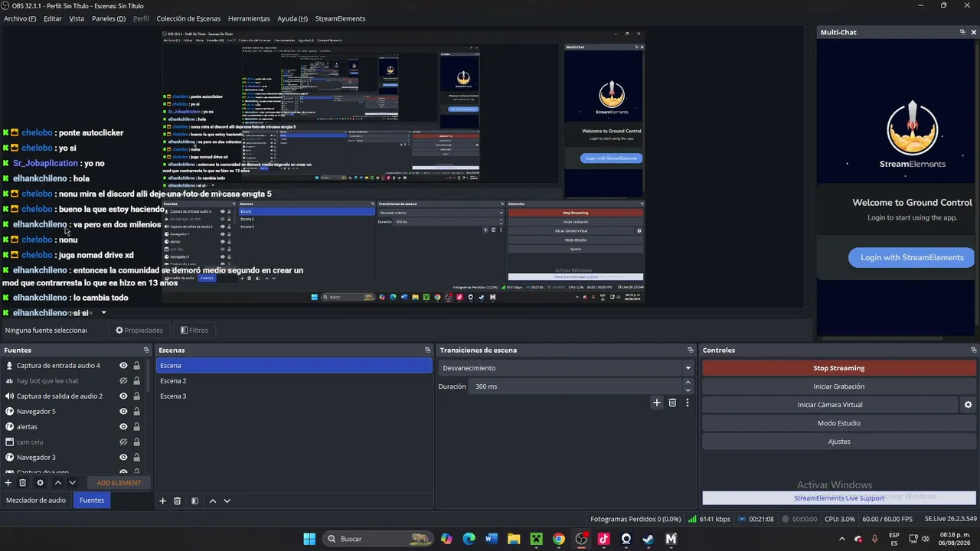Open the Herramientas menu
This screenshot has width=980, height=551.
(249, 18)
